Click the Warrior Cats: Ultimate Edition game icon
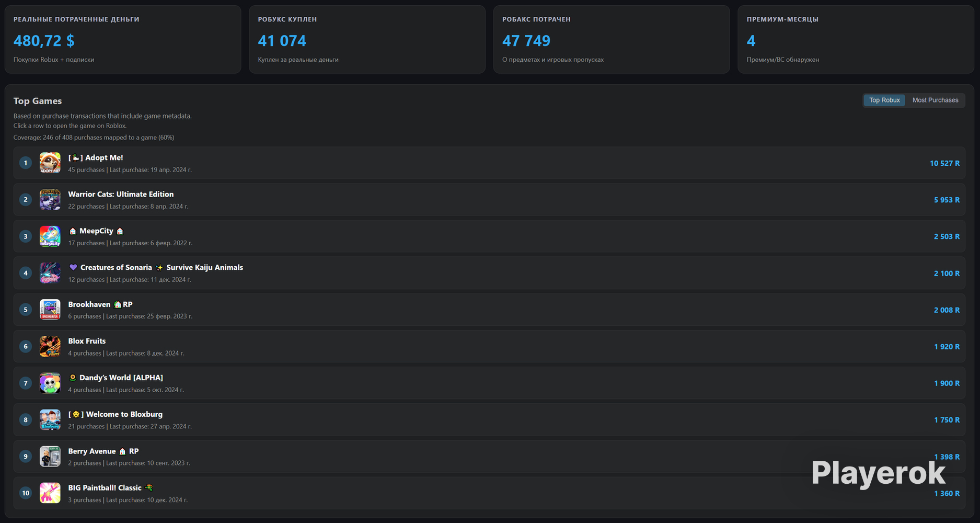Screen dimensions: 980x523 coord(50,200)
